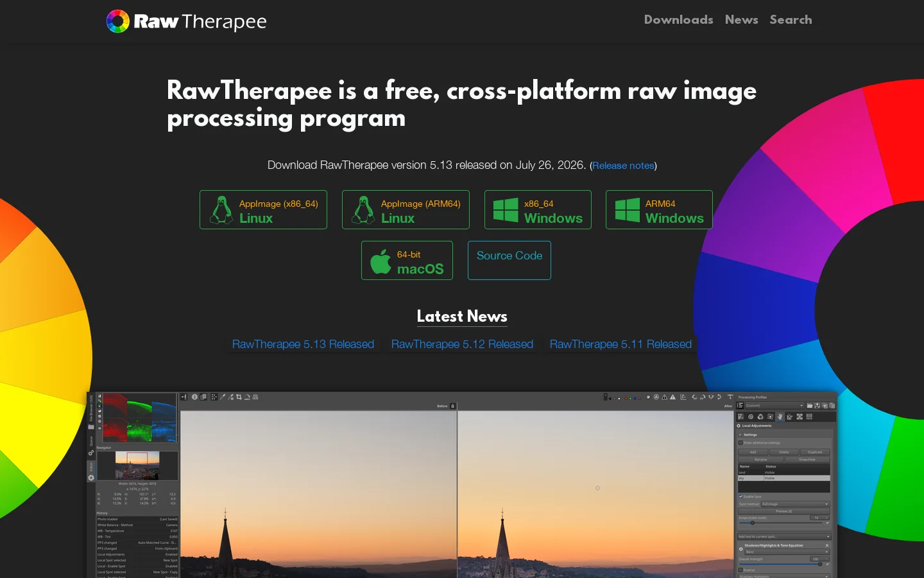Click the info (i) icon in app screenshot toolbar
Viewport: 924px width, 578px height.
(194, 397)
